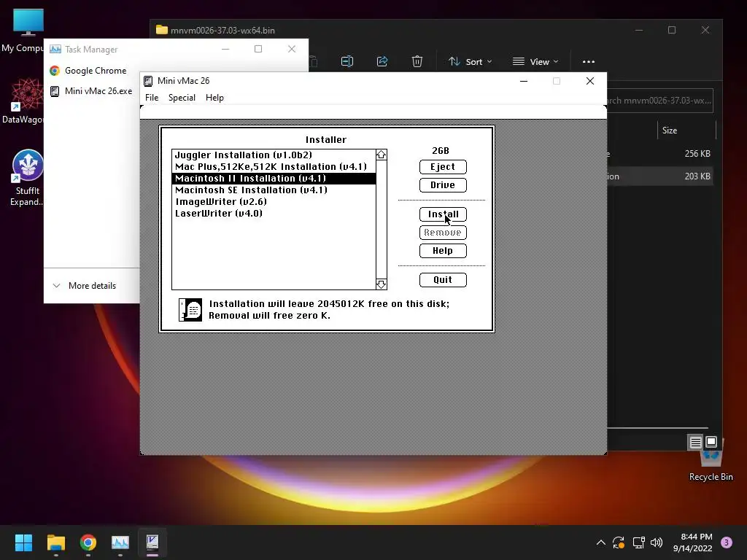Open the notification badge showing 3

726,542
